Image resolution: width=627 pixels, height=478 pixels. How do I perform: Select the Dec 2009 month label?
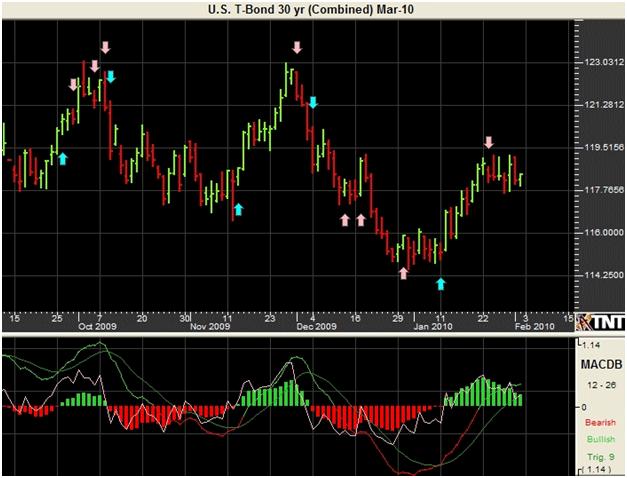point(316,326)
